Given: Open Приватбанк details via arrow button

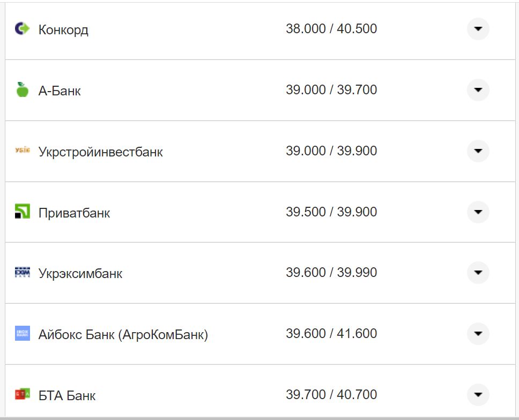Looking at the screenshot, I should point(478,212).
